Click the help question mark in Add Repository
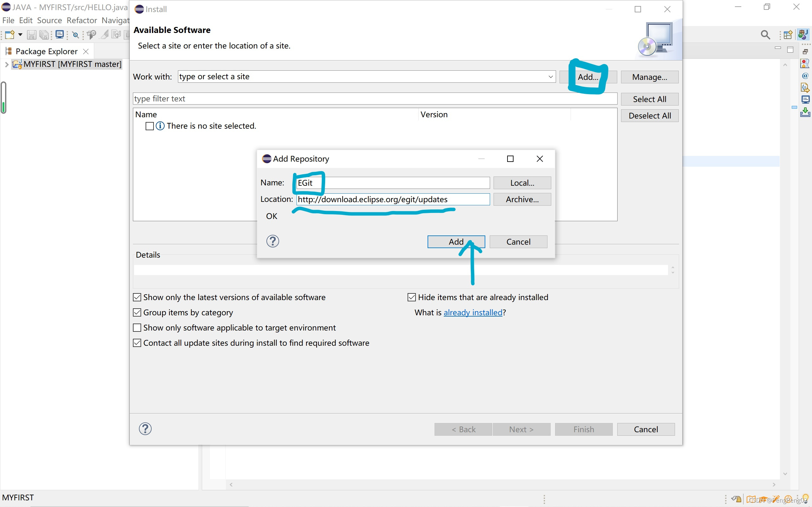 (272, 241)
